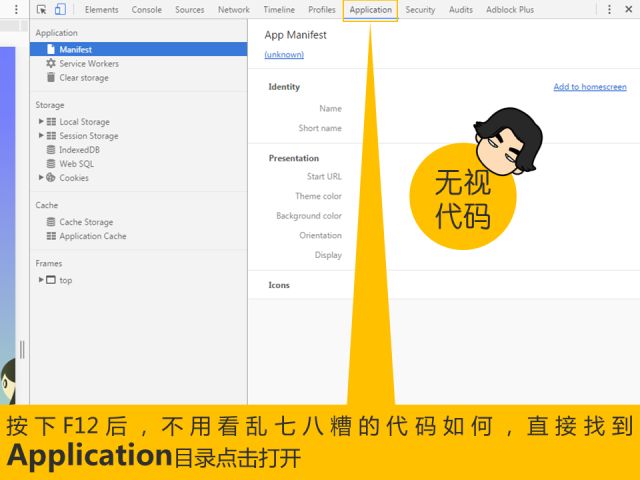Viewport: 640px width, 480px height.
Task: Expand the Session Storage tree arrow
Action: pyautogui.click(x=41, y=135)
